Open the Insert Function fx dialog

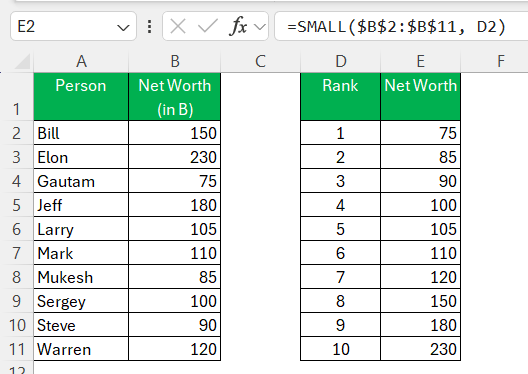coord(238,26)
